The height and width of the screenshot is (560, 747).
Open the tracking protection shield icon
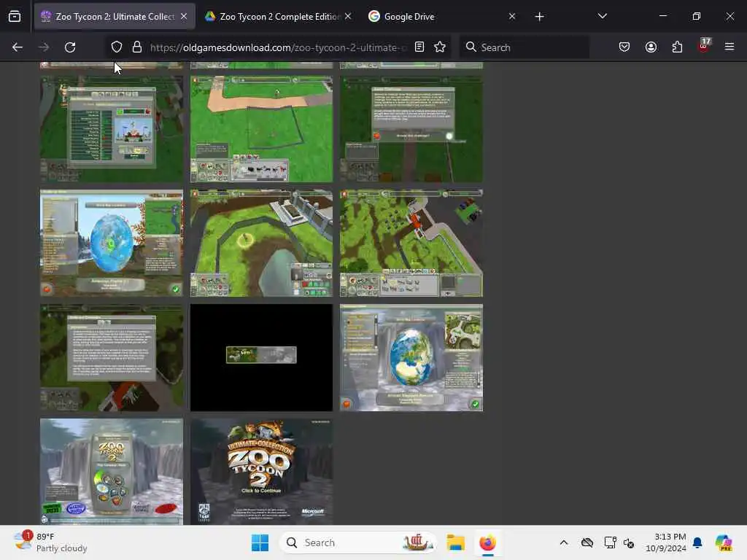[117, 47]
